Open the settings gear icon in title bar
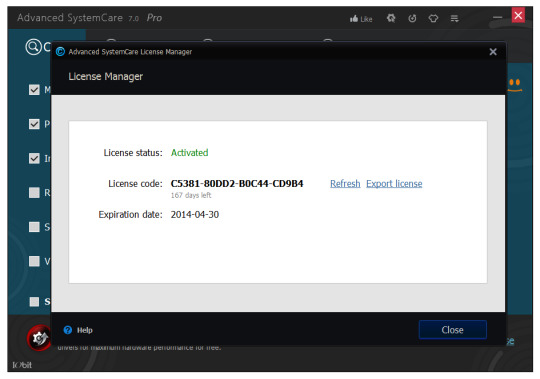Viewport: 540px width, 379px height. 391,18
